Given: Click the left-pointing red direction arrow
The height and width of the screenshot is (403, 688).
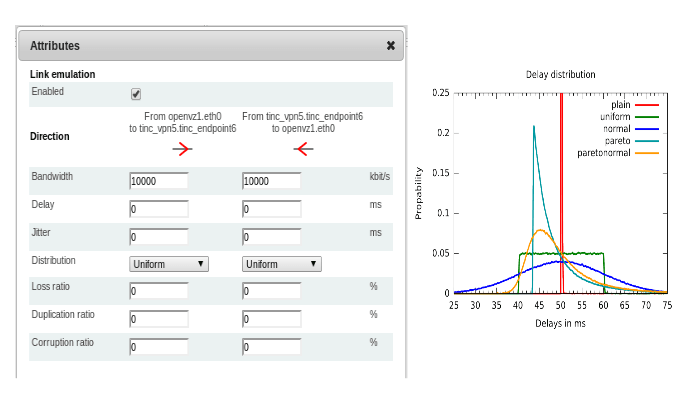Looking at the screenshot, I should tap(303, 149).
